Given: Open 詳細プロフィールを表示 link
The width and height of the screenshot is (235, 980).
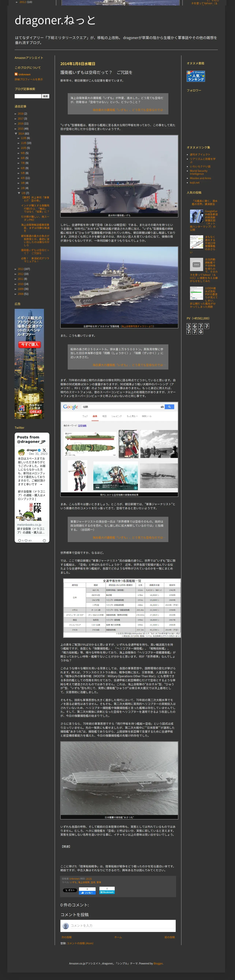Looking at the screenshot, I should pos(29,80).
